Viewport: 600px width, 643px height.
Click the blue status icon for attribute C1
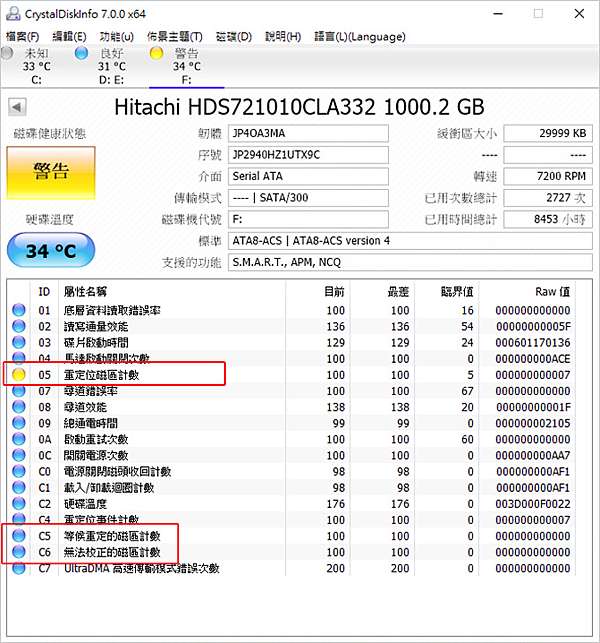pyautogui.click(x=18, y=488)
